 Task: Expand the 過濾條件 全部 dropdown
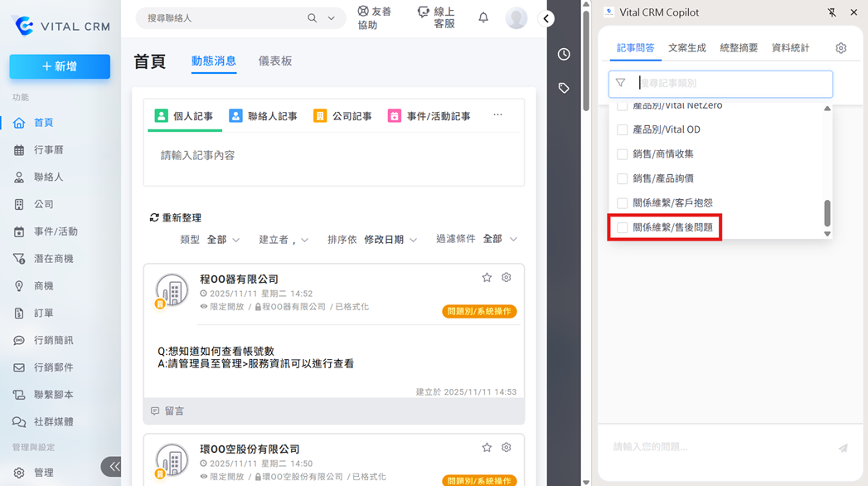pyautogui.click(x=500, y=239)
